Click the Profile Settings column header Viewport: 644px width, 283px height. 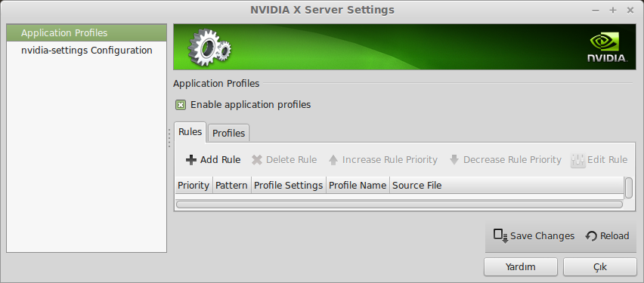[288, 186]
